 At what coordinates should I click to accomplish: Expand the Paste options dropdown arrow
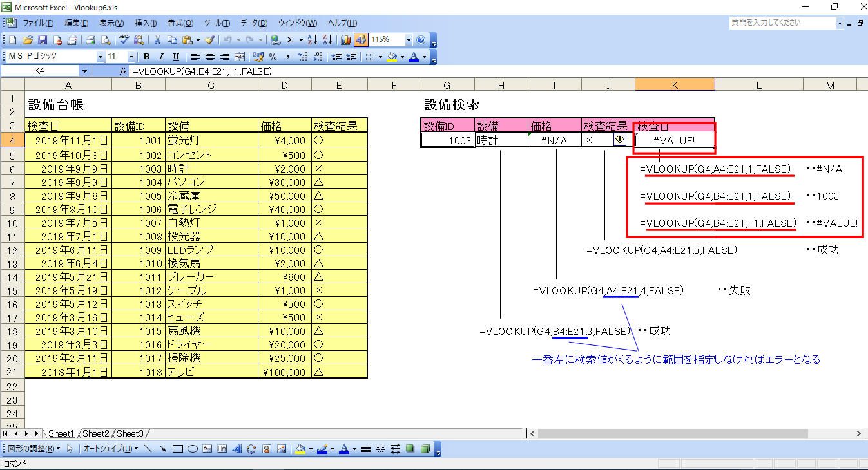198,40
